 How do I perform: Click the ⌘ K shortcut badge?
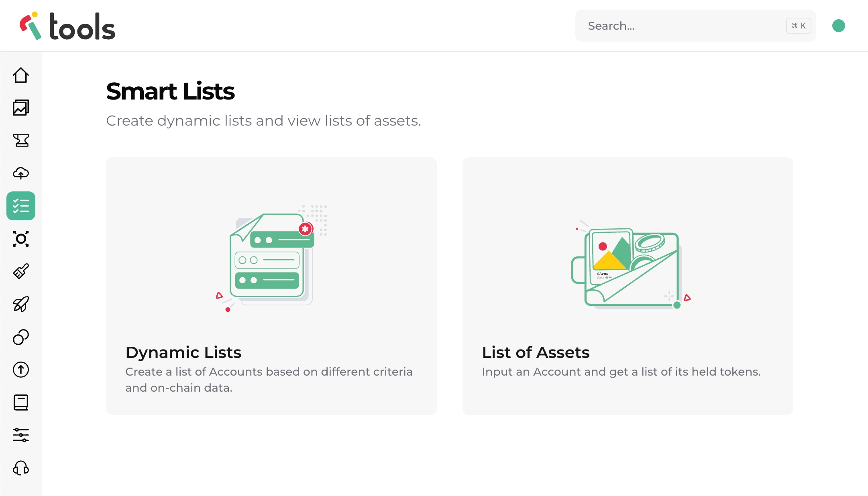click(798, 26)
